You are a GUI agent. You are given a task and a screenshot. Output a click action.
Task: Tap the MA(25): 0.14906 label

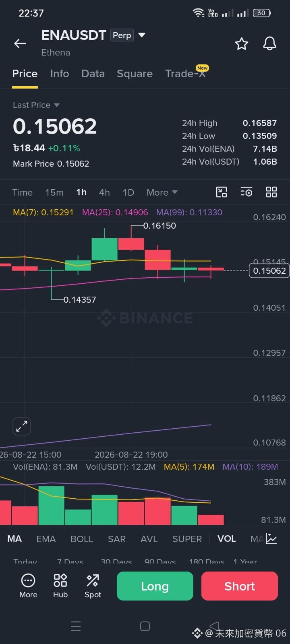point(115,212)
